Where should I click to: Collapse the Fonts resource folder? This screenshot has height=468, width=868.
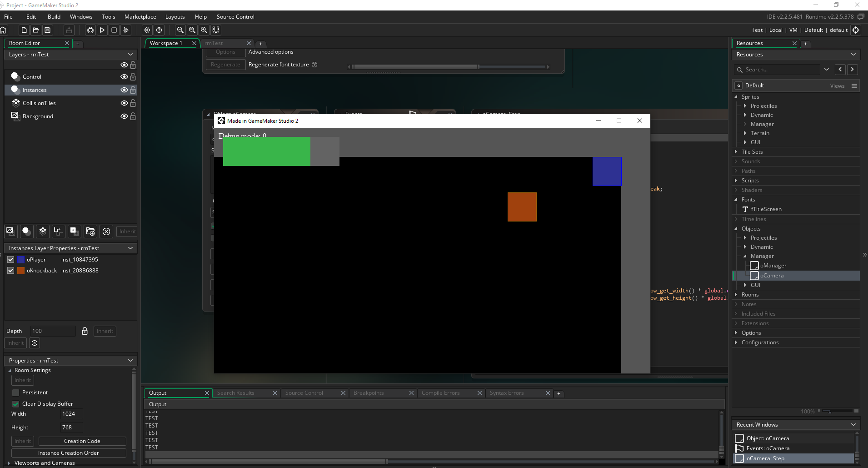tap(736, 200)
